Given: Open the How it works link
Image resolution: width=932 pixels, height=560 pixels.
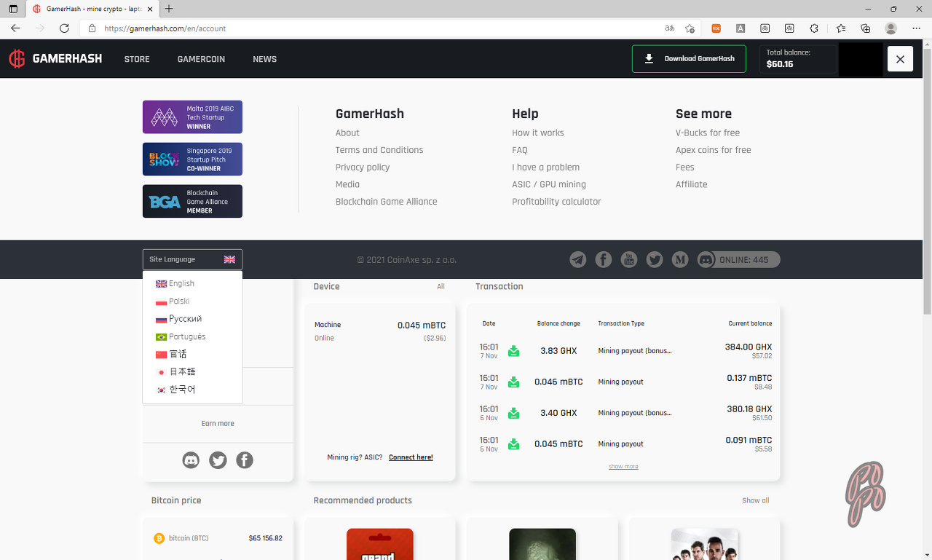Looking at the screenshot, I should [537, 133].
